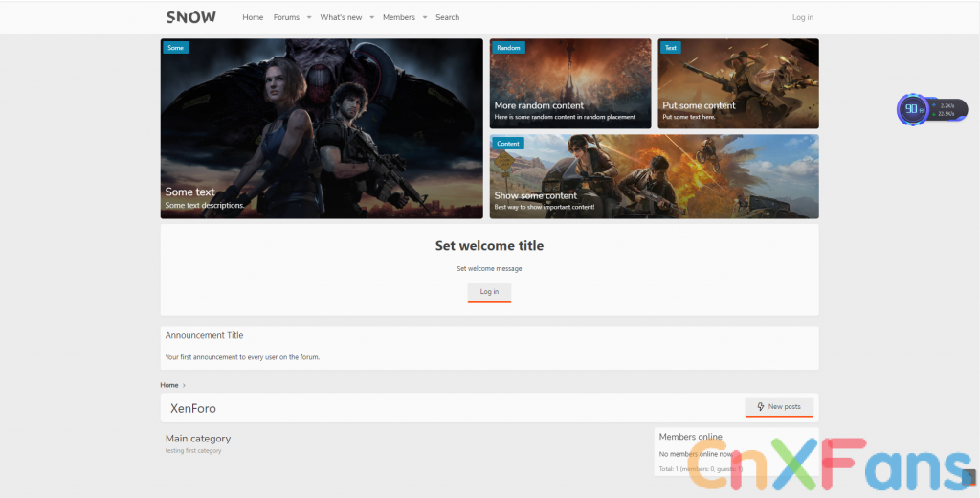
Task: Open the Forums nav item
Action: pos(286,17)
